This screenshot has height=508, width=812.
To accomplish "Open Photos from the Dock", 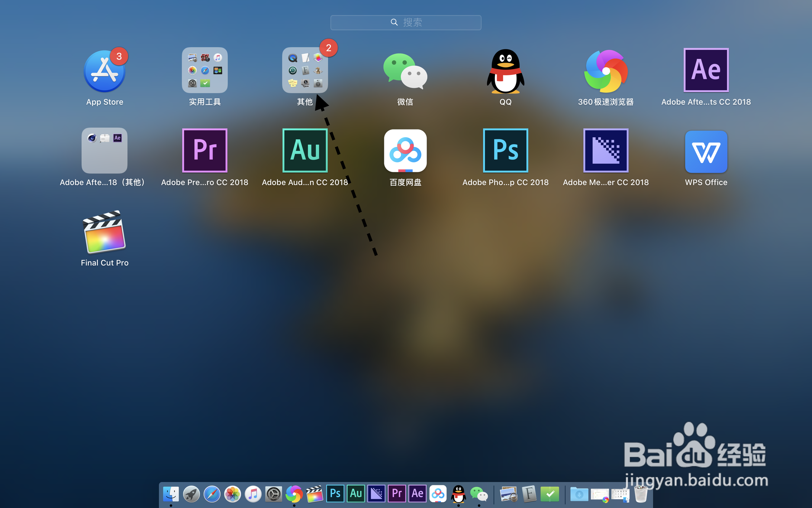I will click(233, 494).
